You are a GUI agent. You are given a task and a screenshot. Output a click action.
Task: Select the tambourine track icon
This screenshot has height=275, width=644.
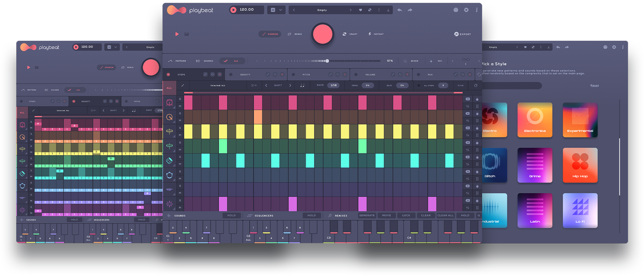(169, 175)
